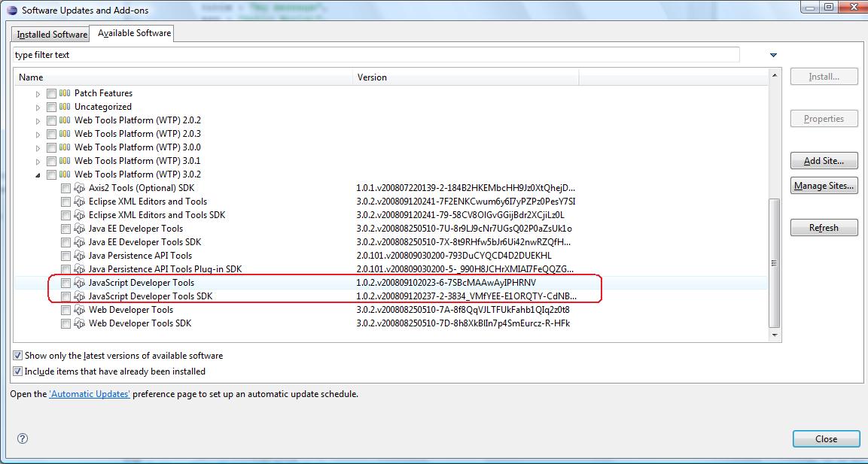Select the Java Persistence API Tools row
The height and width of the screenshot is (464, 868).
[x=391, y=256]
